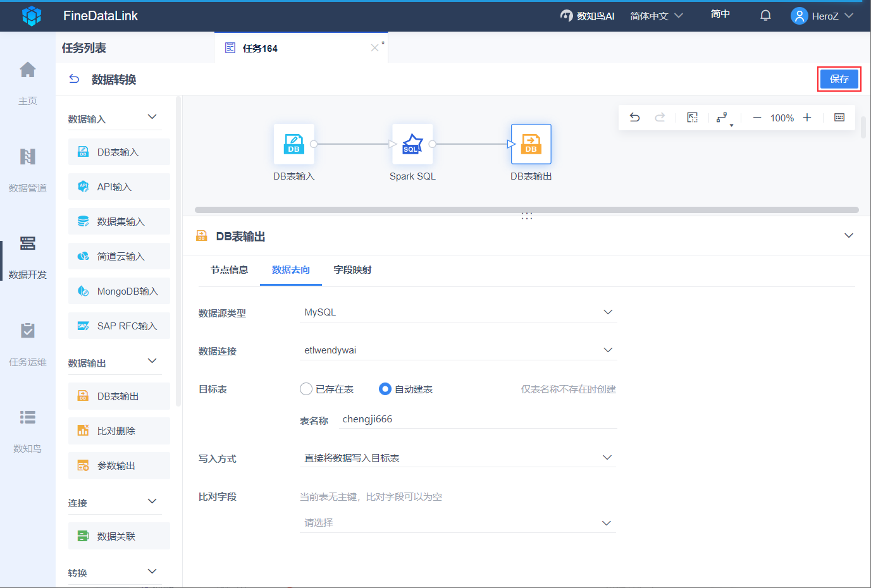Zoom in the canvas with plus
Viewport: 871px width, 588px height.
tap(807, 118)
